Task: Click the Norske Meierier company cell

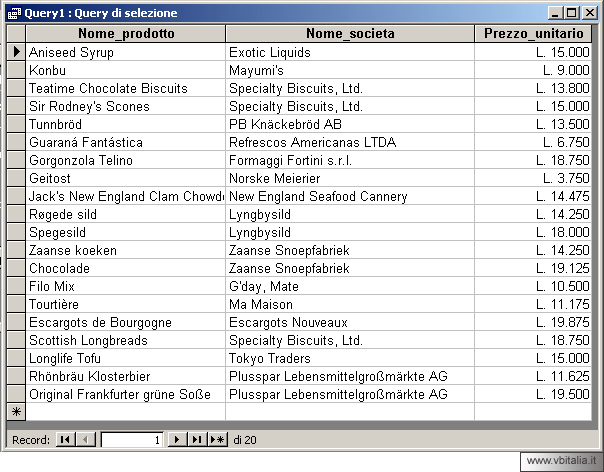Action: pos(349,178)
